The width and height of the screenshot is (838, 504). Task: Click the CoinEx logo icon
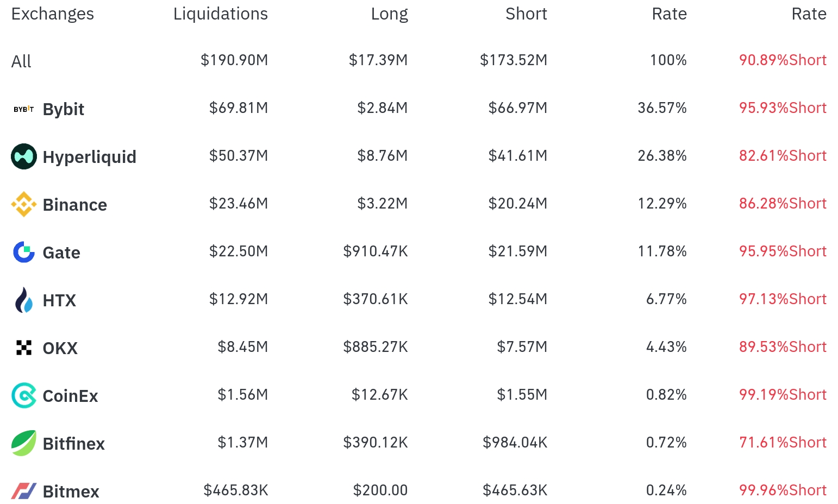point(24,395)
